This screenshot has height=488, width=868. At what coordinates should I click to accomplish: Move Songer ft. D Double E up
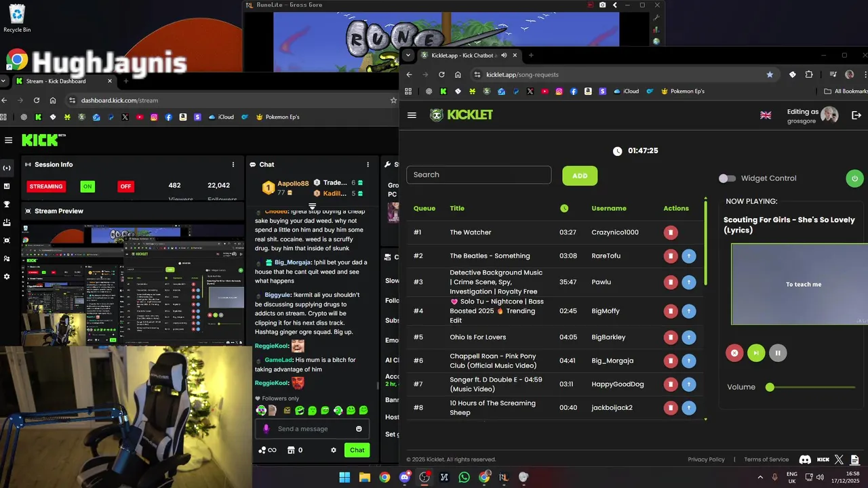tap(688, 384)
